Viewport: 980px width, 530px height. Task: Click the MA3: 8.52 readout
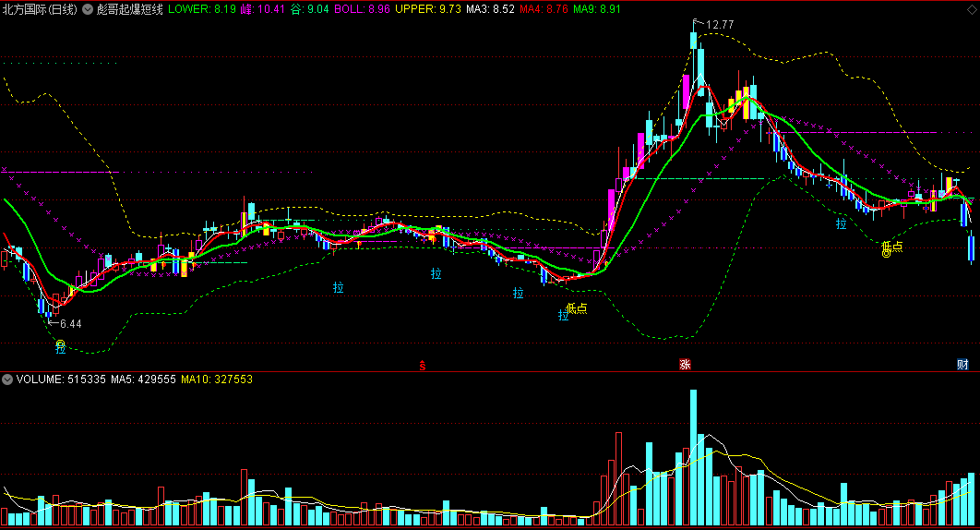click(x=490, y=9)
